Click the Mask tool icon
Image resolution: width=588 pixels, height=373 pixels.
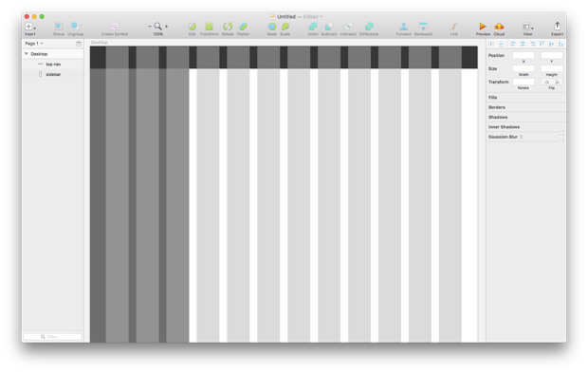point(272,27)
